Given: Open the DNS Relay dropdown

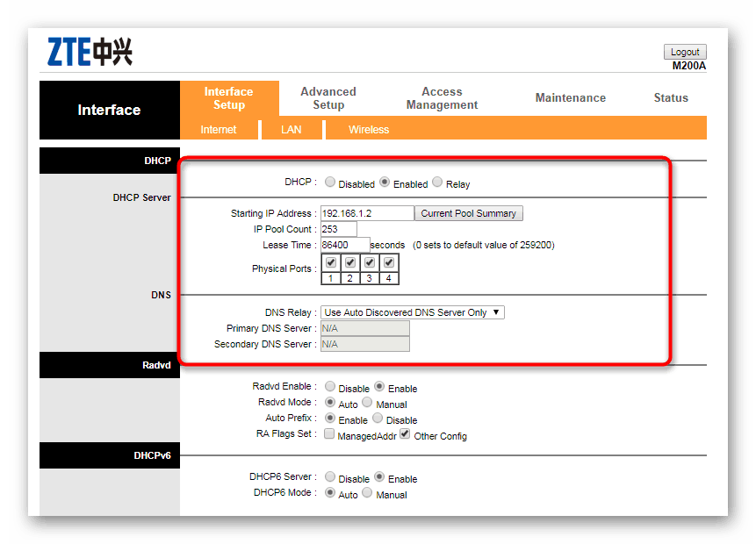Looking at the screenshot, I should [412, 311].
